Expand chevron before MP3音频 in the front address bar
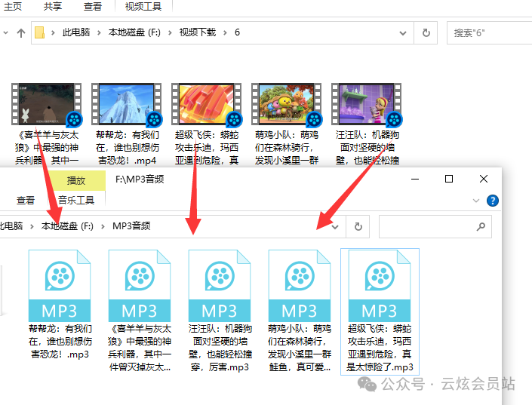The image size is (532, 405). [103, 226]
